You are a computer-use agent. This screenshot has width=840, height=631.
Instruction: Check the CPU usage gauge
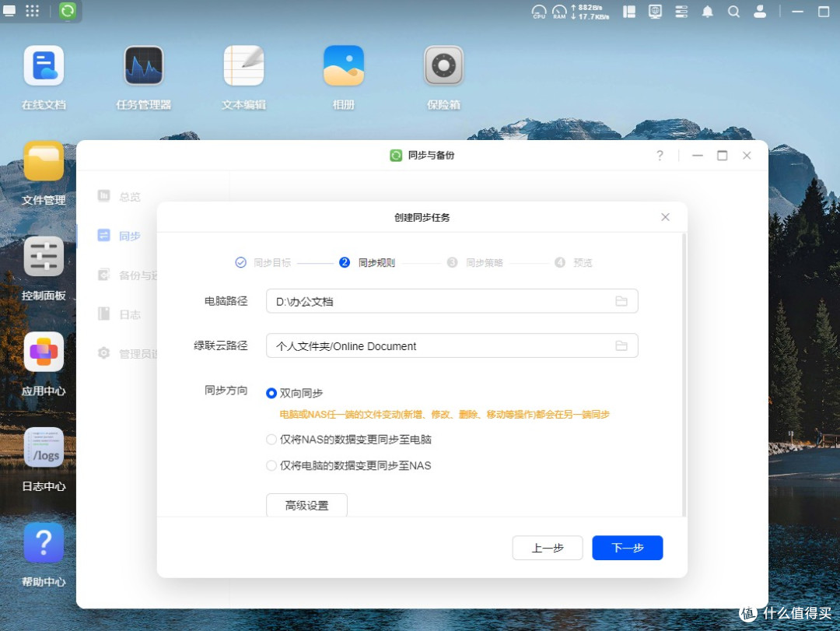pos(539,12)
